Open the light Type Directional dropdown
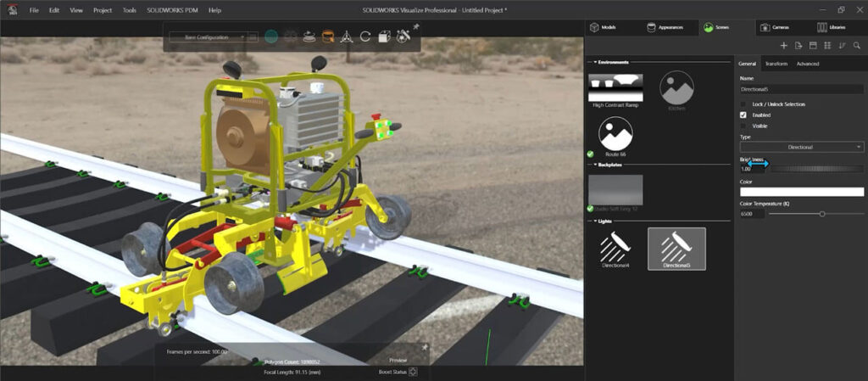 802,148
